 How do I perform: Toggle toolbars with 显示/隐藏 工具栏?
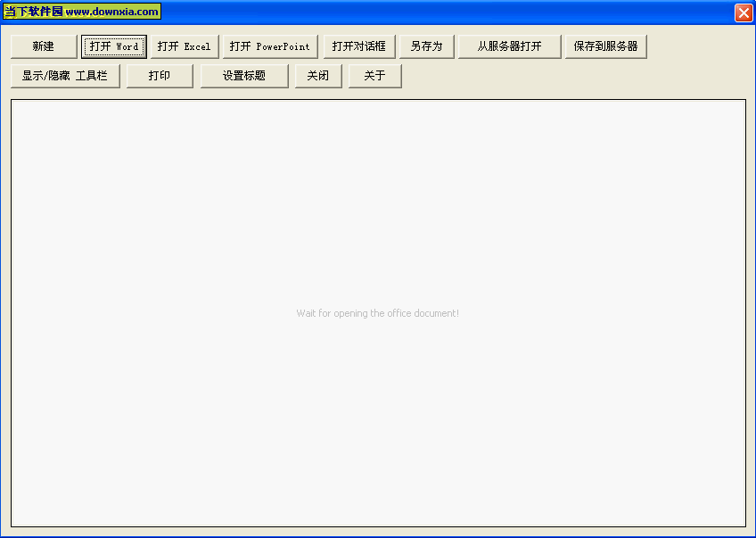click(65, 76)
